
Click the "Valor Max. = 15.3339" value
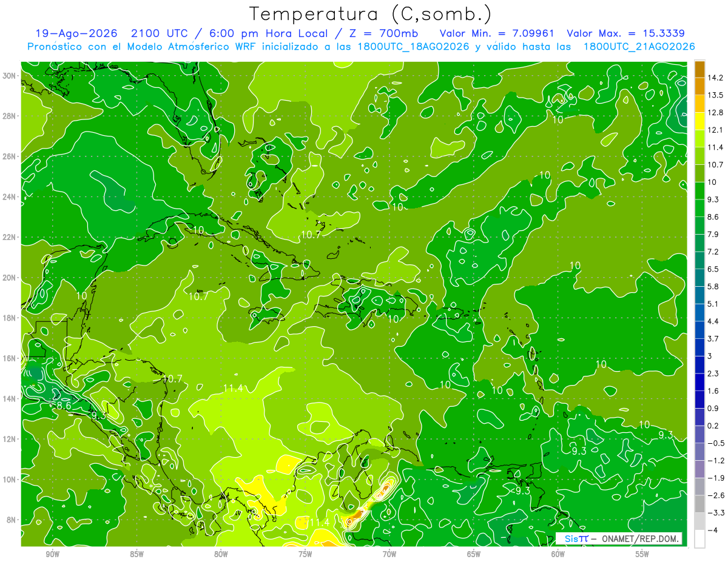click(x=625, y=33)
